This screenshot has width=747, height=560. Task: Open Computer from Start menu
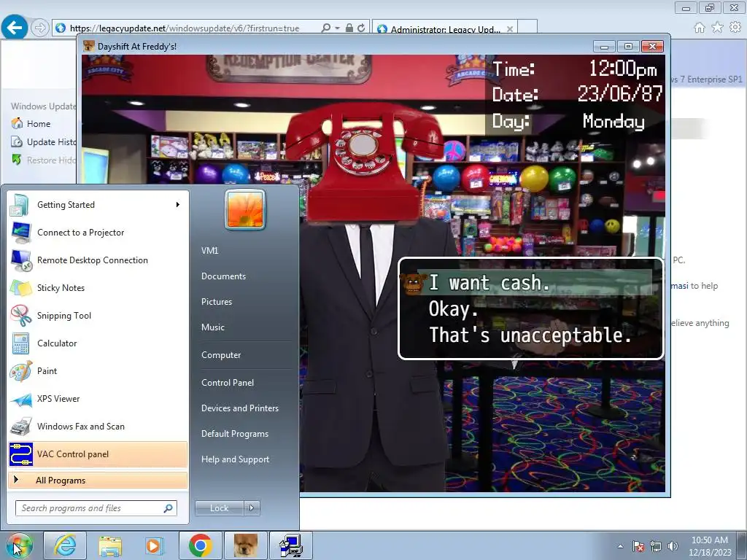click(221, 355)
